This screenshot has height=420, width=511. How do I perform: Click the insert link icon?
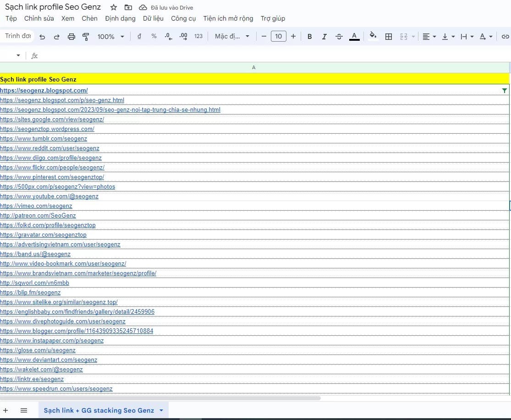pyautogui.click(x=505, y=37)
